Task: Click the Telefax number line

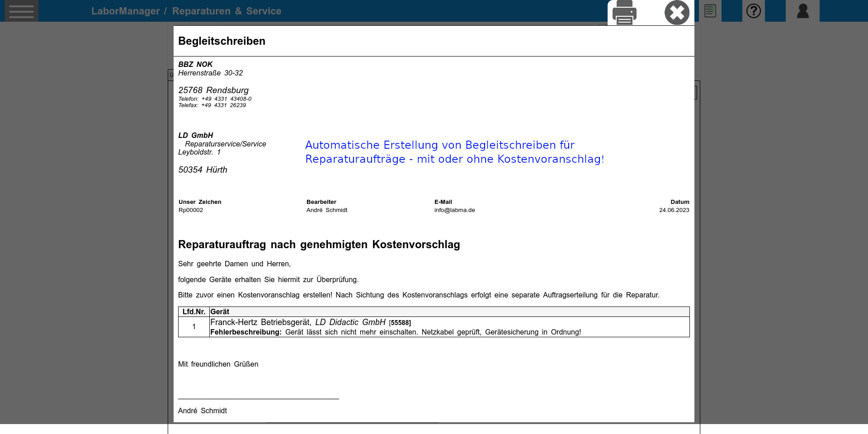Action: point(212,105)
